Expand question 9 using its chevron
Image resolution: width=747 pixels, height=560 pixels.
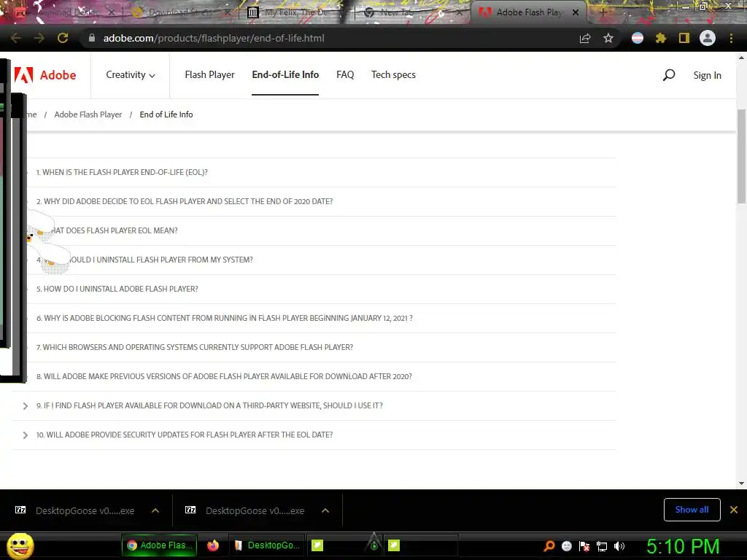point(26,405)
